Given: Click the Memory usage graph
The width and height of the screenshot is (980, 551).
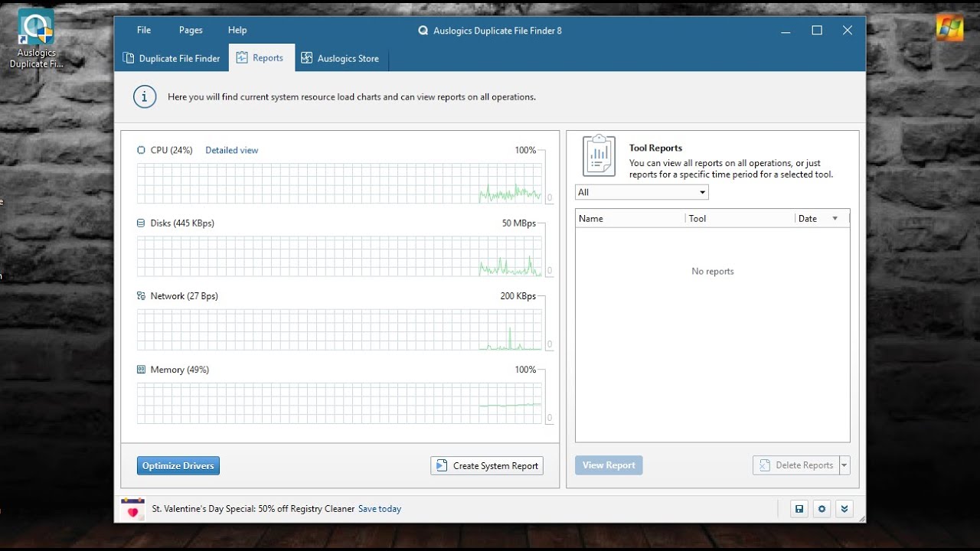Looking at the screenshot, I should click(339, 403).
